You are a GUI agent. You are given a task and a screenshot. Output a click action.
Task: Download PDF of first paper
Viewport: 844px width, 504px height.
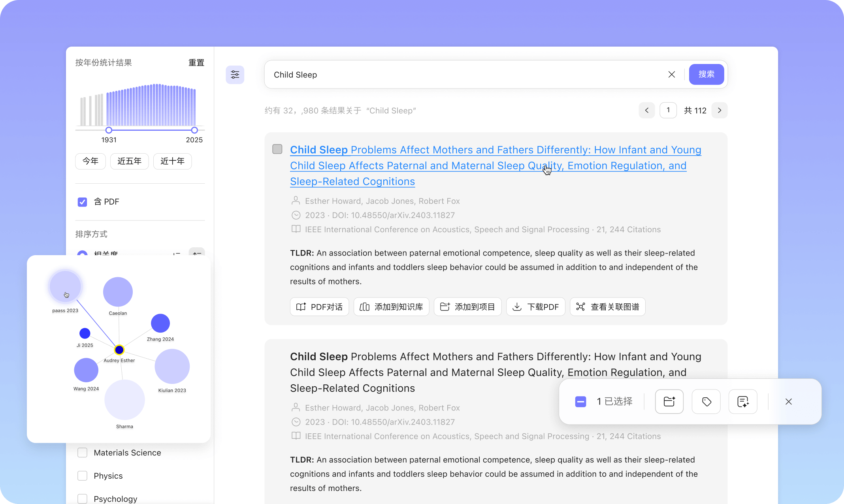coord(535,307)
